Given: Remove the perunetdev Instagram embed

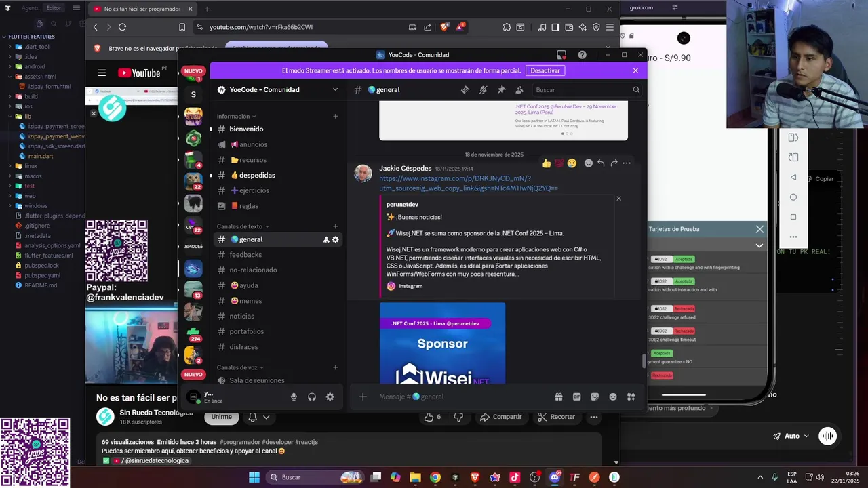Looking at the screenshot, I should click(618, 199).
